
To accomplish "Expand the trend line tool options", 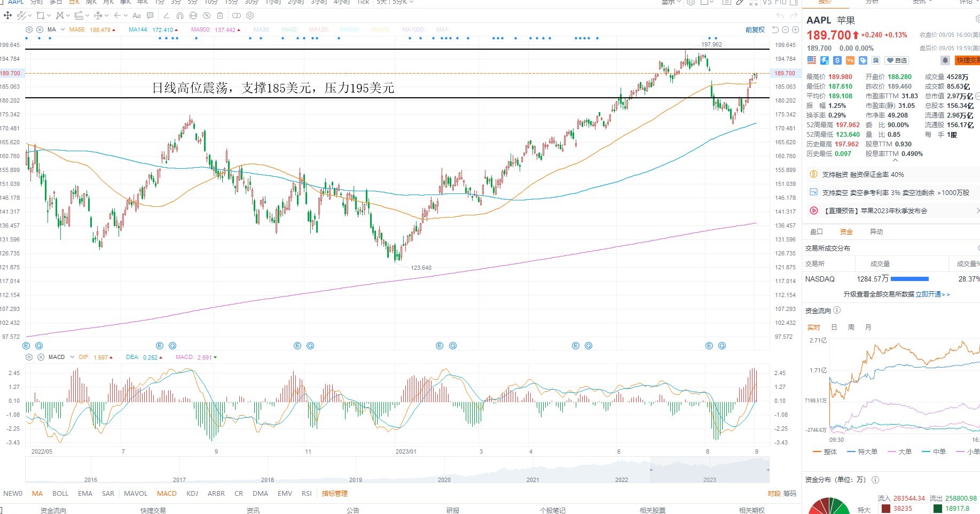I will (28, 15).
